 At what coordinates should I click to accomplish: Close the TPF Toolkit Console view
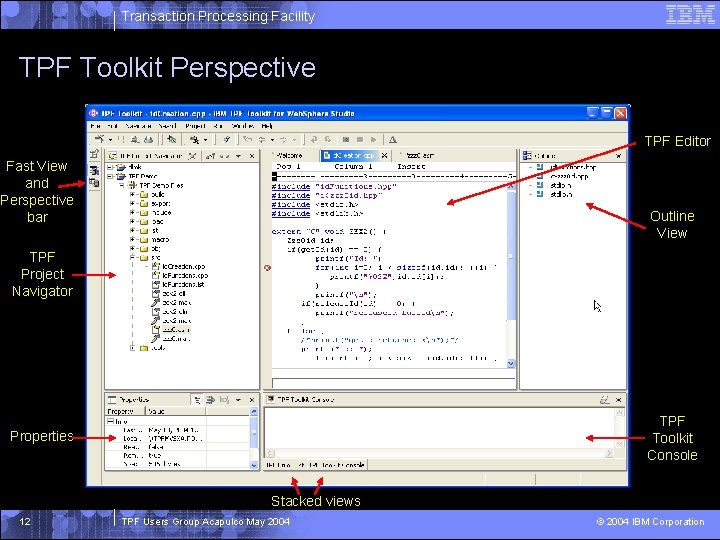pos(619,400)
